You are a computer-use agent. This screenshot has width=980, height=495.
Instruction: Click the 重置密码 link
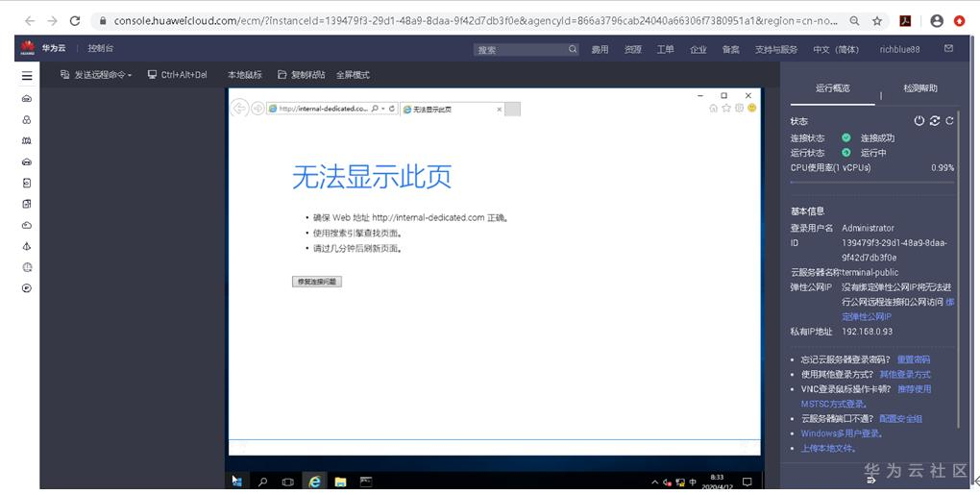913,359
